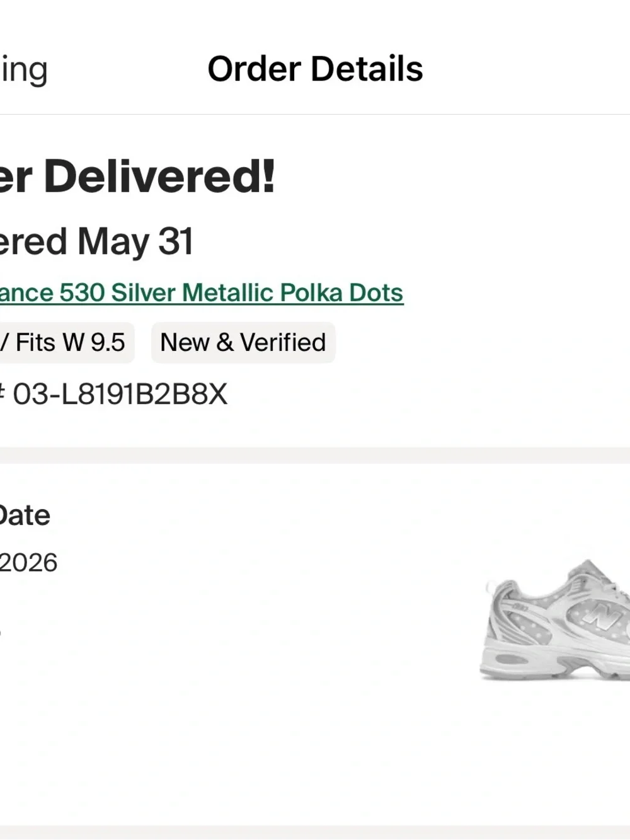Tap the New & Verified badge

(243, 342)
